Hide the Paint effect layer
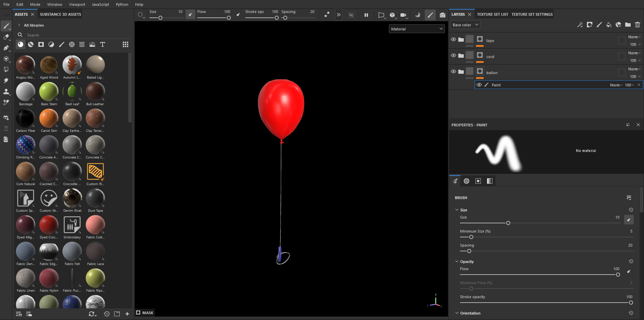The width and height of the screenshot is (644, 320). 479,85
